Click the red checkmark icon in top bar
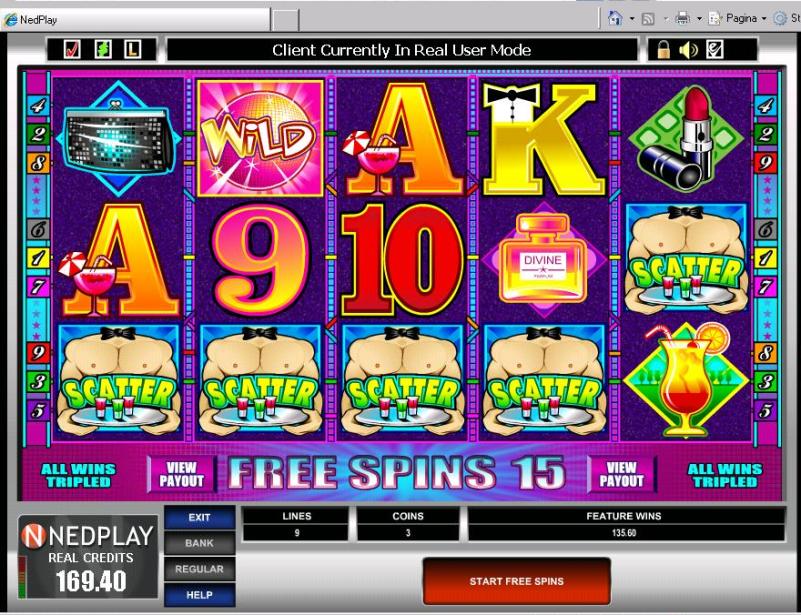Image resolution: width=801 pixels, height=615 pixels. coord(72,50)
